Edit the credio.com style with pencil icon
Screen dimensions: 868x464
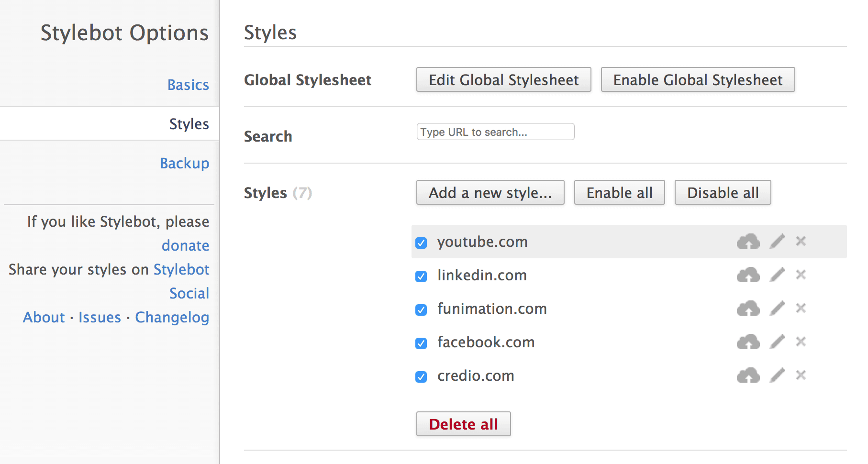point(777,376)
